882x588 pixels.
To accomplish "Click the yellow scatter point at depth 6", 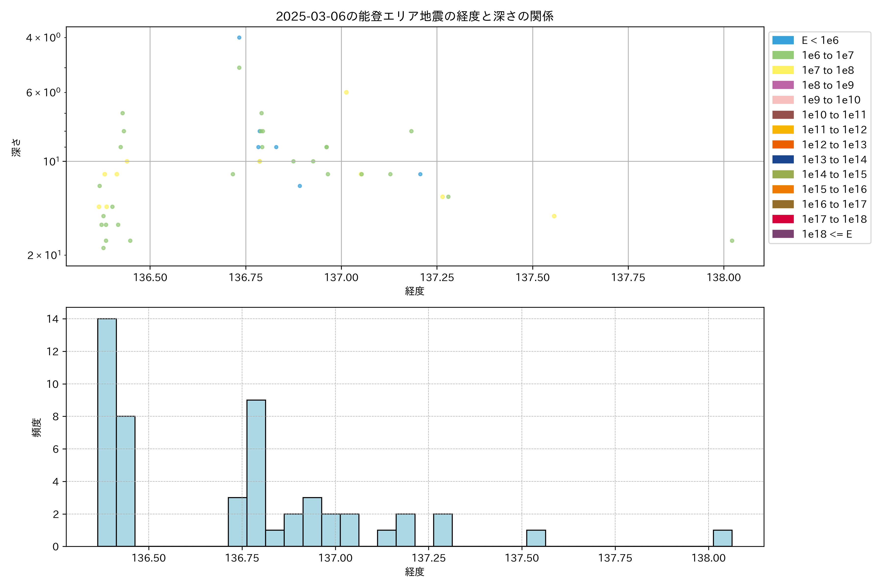I will (x=346, y=92).
